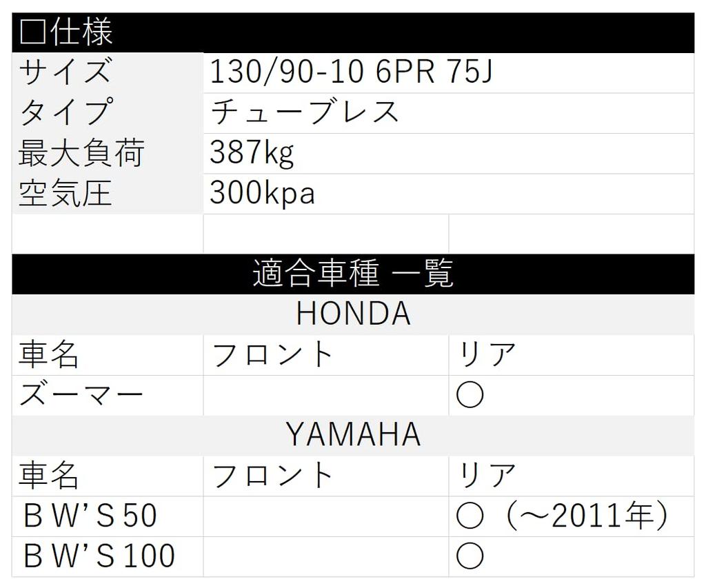Select the HONDA section heading
The width and height of the screenshot is (706, 588).
point(353,314)
